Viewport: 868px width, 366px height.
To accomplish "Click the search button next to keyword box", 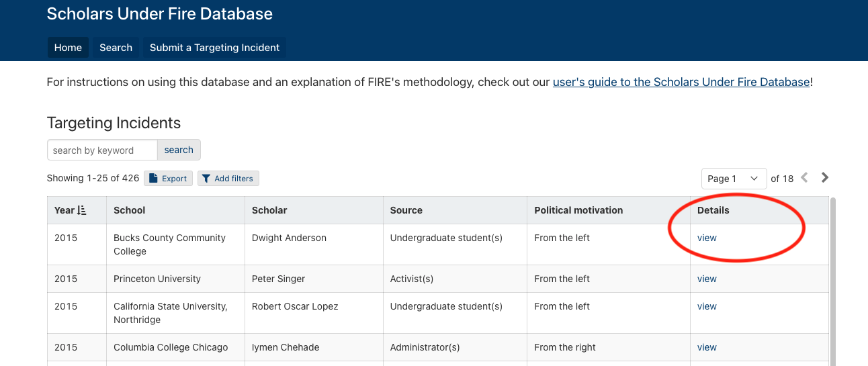I will 179,150.
